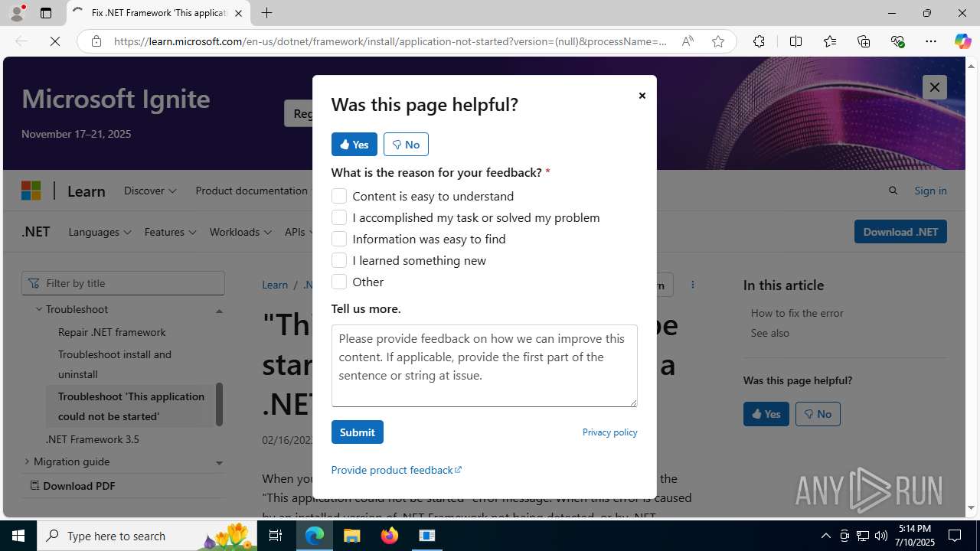The image size is (980, 551).
Task: Click Download PDF
Action: [73, 486]
